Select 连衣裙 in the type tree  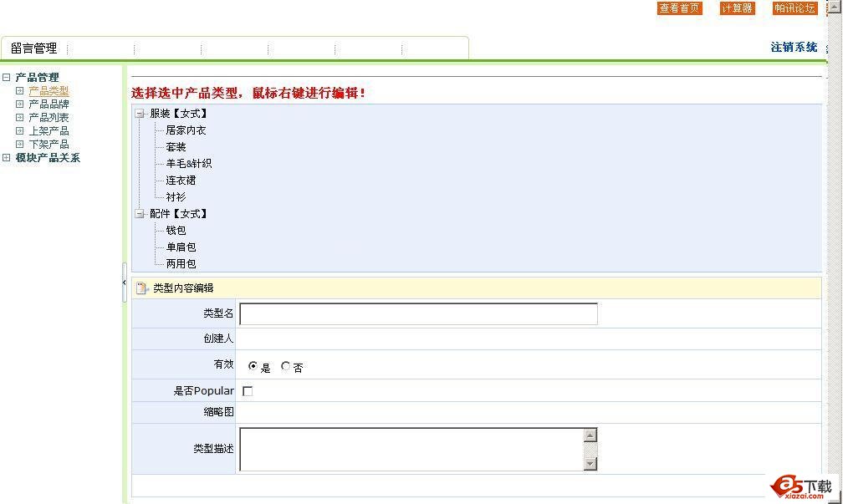click(181, 180)
